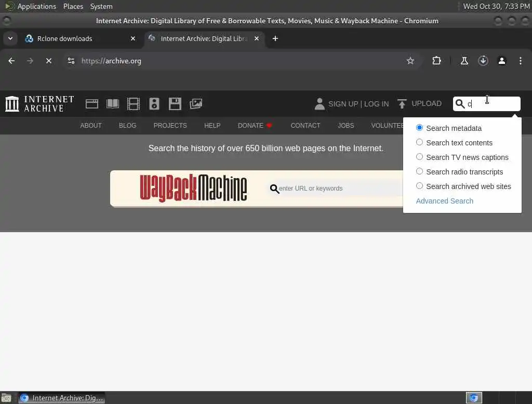Open the Chromium profile icon

(502, 61)
